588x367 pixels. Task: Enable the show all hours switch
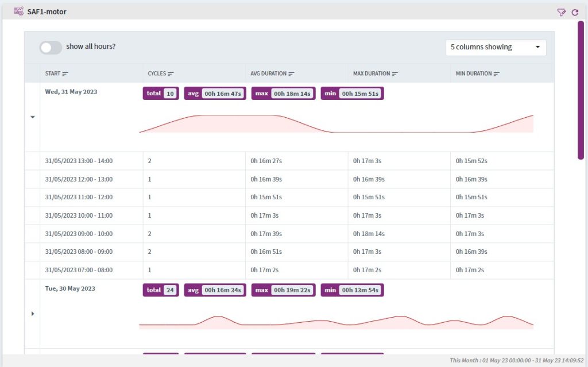coord(51,48)
